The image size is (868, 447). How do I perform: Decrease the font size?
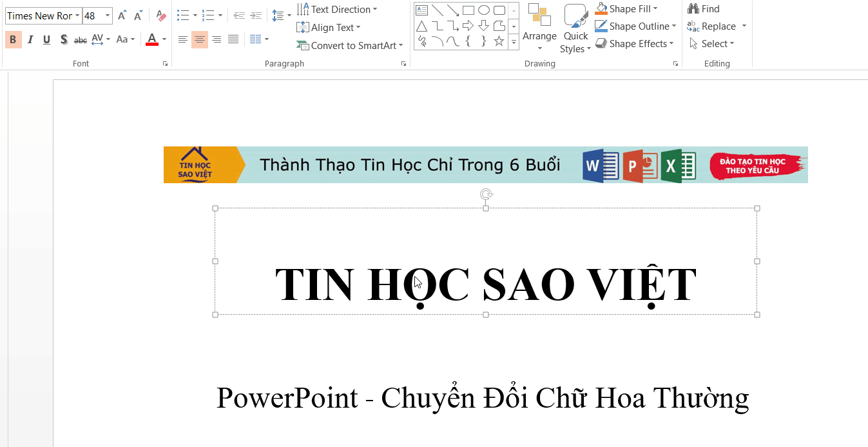coord(138,15)
